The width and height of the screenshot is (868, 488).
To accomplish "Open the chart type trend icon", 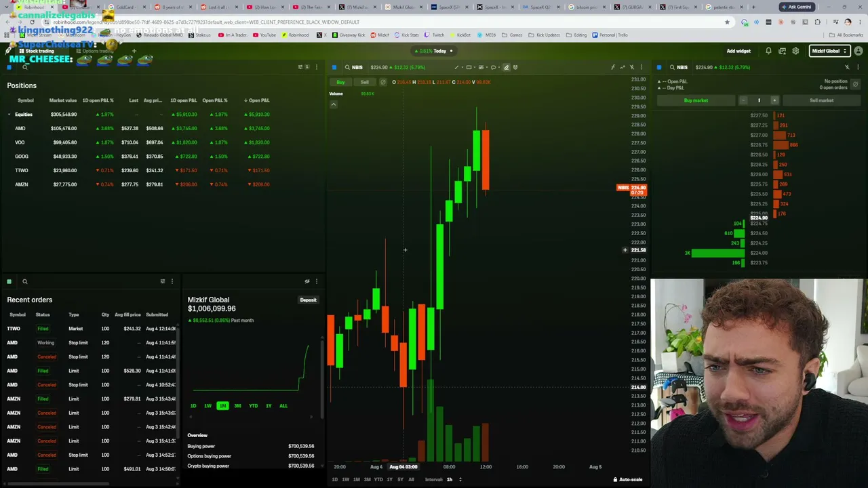I will [622, 67].
